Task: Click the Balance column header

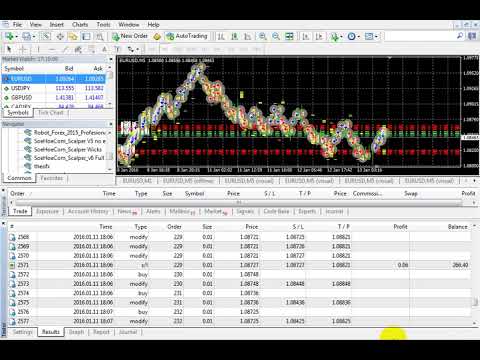Action: coord(457,227)
